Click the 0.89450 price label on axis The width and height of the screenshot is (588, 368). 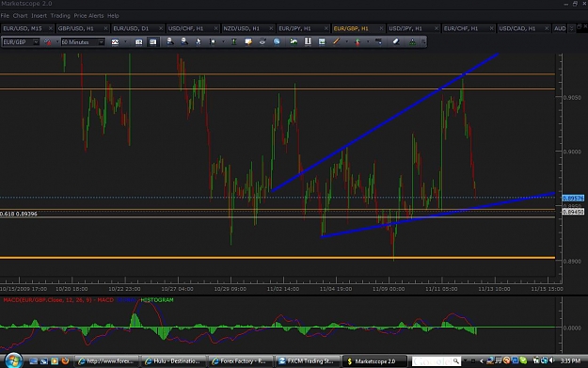tap(573, 212)
